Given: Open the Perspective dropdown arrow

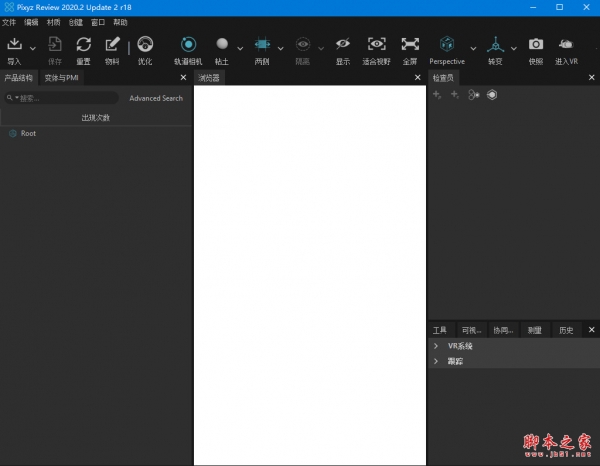Looking at the screenshot, I should [473, 47].
